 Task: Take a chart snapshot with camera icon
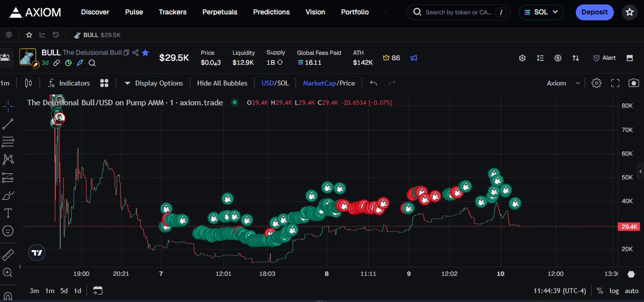[x=634, y=83]
